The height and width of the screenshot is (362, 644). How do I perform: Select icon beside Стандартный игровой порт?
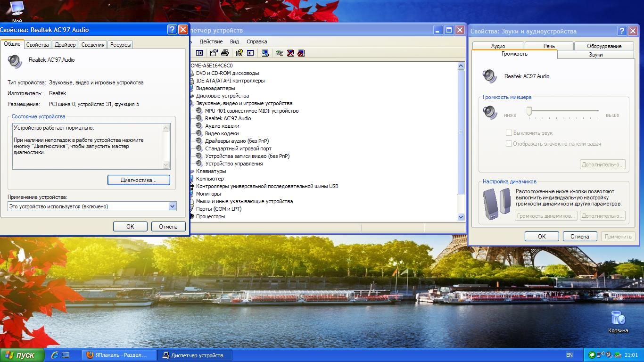199,148
